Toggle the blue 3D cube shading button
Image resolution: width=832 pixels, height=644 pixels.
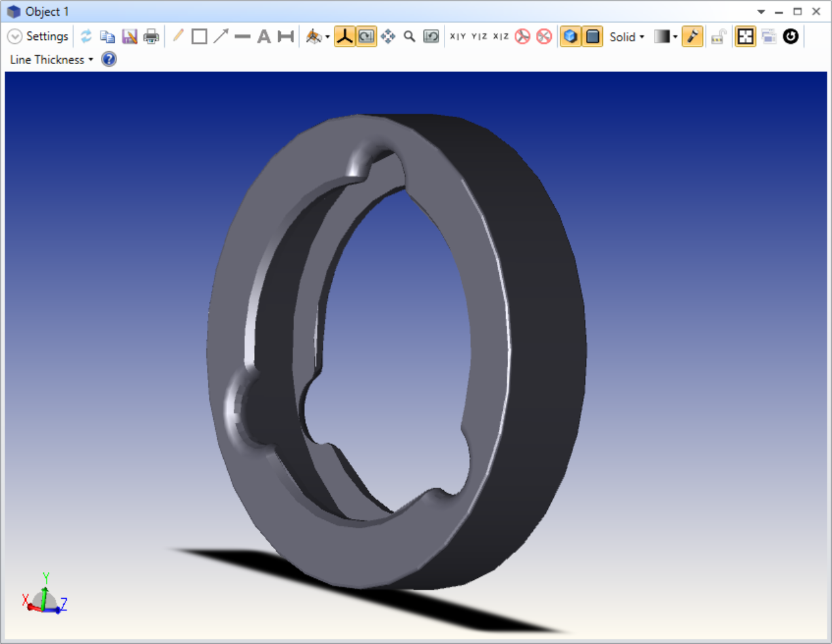pos(571,37)
